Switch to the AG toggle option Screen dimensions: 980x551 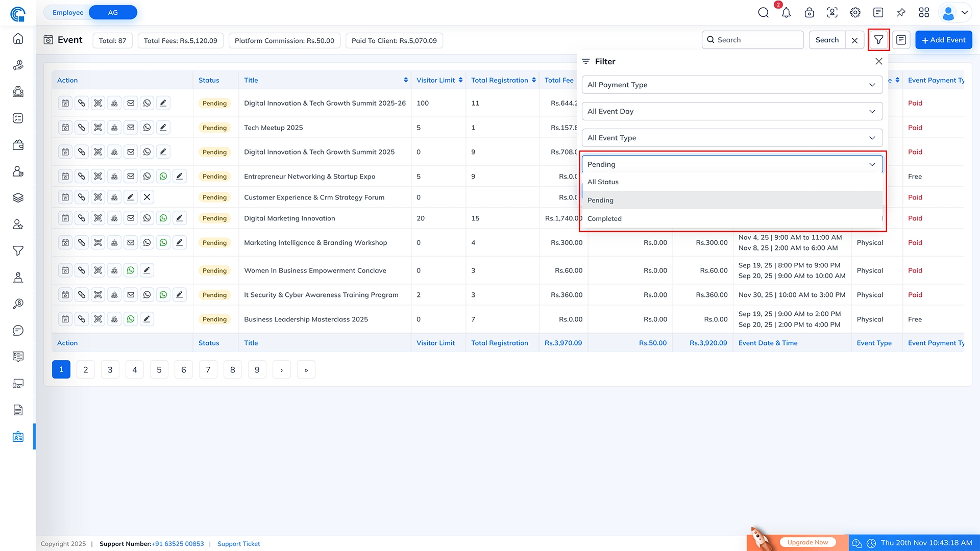click(x=113, y=13)
